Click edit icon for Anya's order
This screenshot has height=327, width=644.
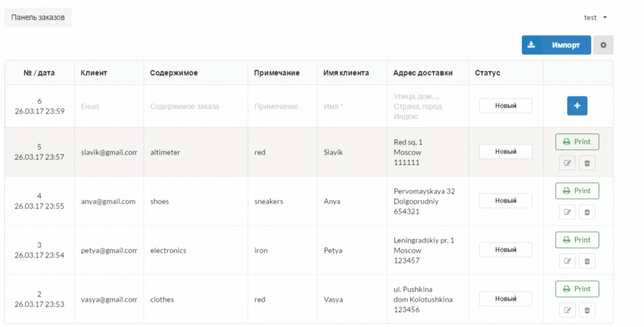click(567, 212)
